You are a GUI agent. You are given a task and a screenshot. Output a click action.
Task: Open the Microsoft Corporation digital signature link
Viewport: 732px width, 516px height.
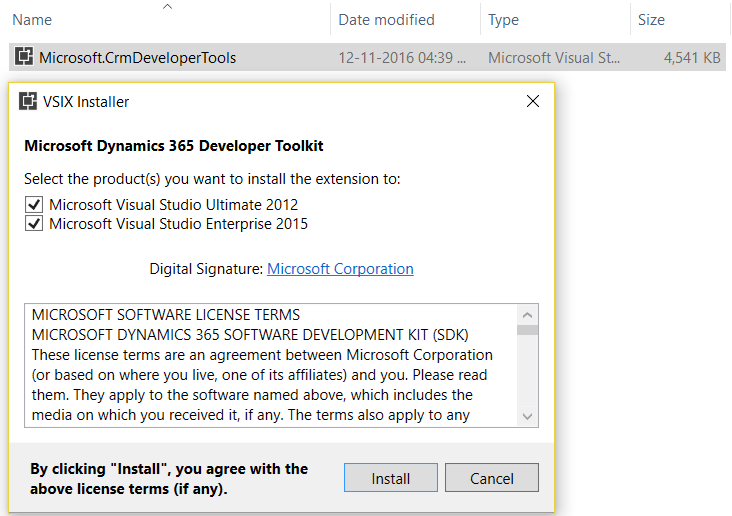340,269
